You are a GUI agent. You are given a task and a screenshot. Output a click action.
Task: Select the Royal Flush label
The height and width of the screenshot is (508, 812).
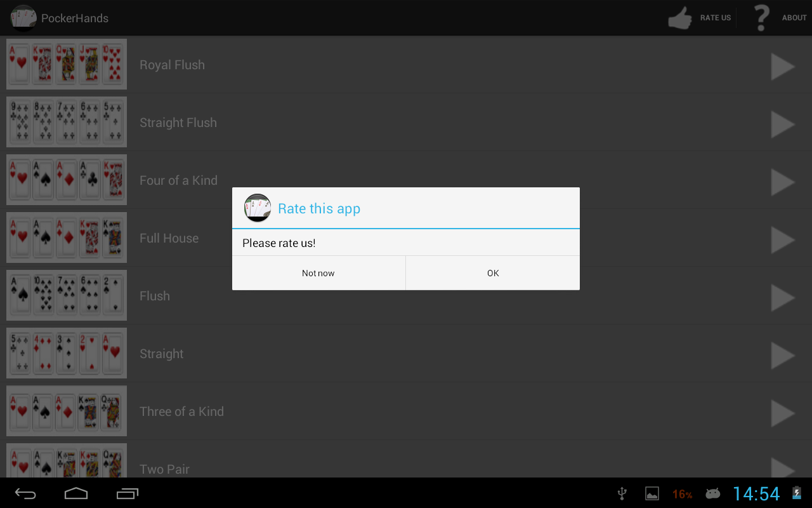172,65
